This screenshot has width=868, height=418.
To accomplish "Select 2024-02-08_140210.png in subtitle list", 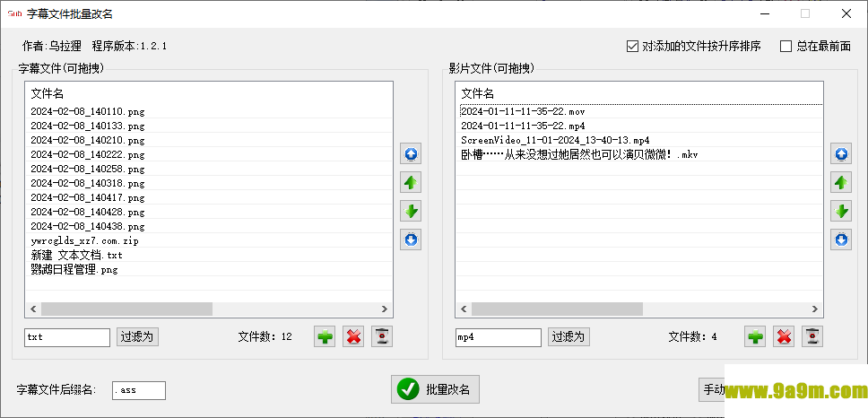I will (209, 140).
